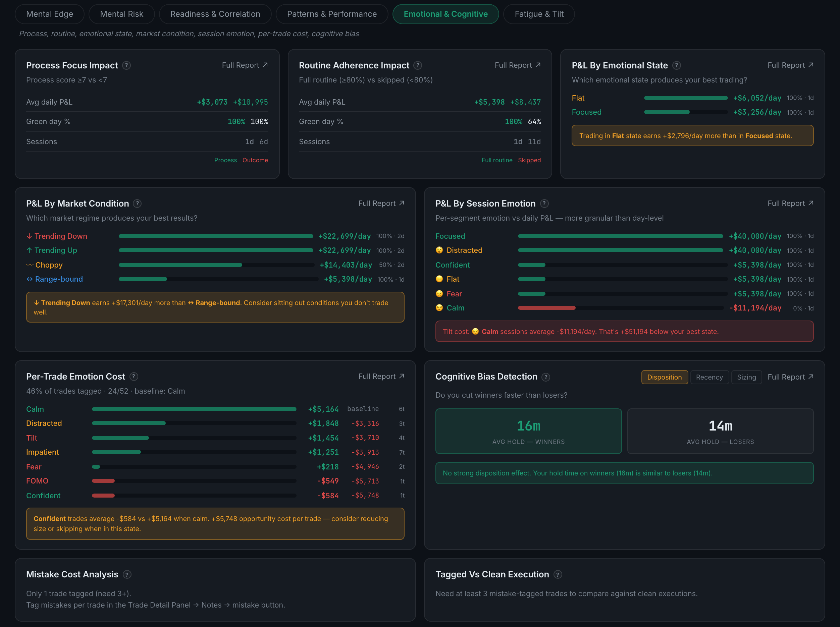Switch to Patterns & Performance tab
Viewport: 840px width, 627px height.
click(x=332, y=14)
